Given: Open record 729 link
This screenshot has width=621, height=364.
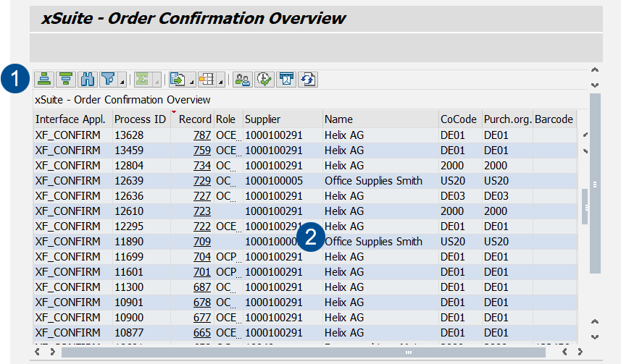Looking at the screenshot, I should (x=201, y=181).
